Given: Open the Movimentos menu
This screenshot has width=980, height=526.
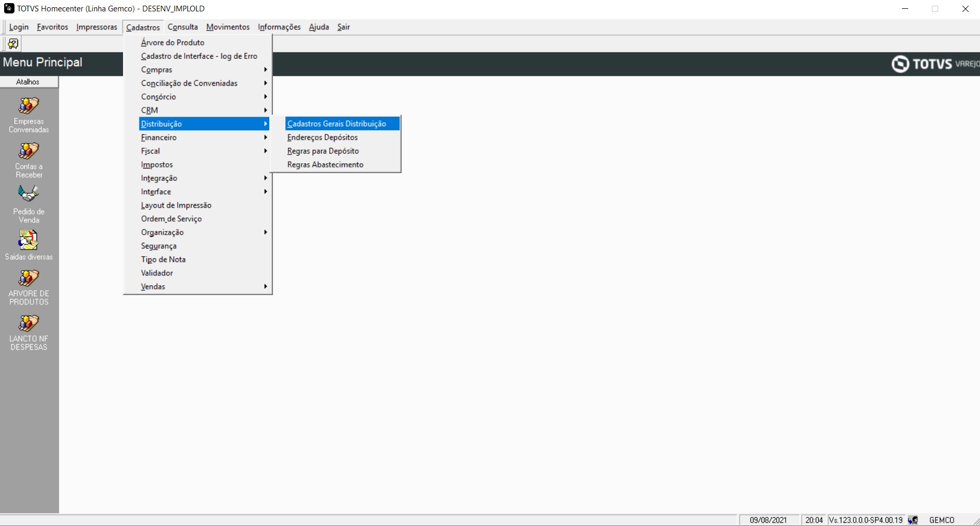Looking at the screenshot, I should click(x=228, y=27).
